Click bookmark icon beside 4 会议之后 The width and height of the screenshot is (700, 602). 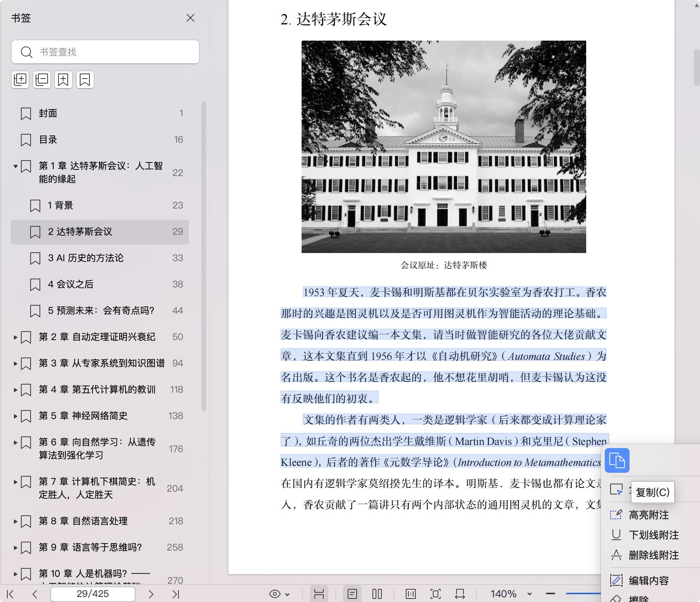pos(35,285)
